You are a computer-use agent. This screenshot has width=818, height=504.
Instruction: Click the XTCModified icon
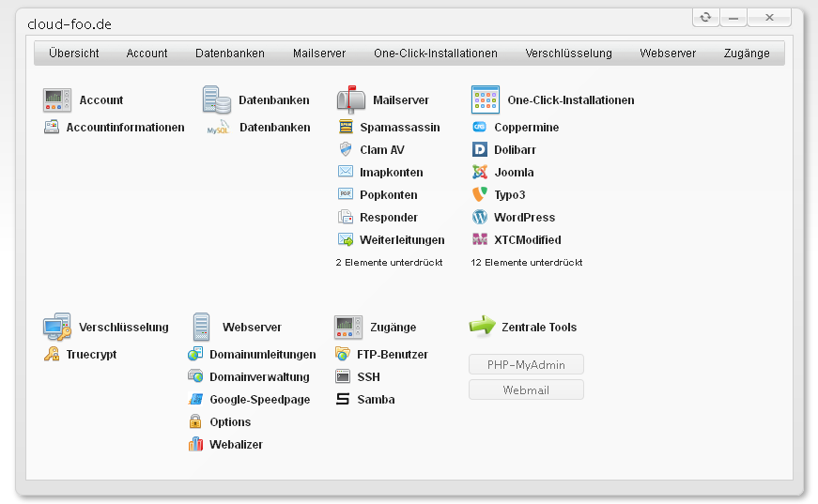tap(479, 239)
